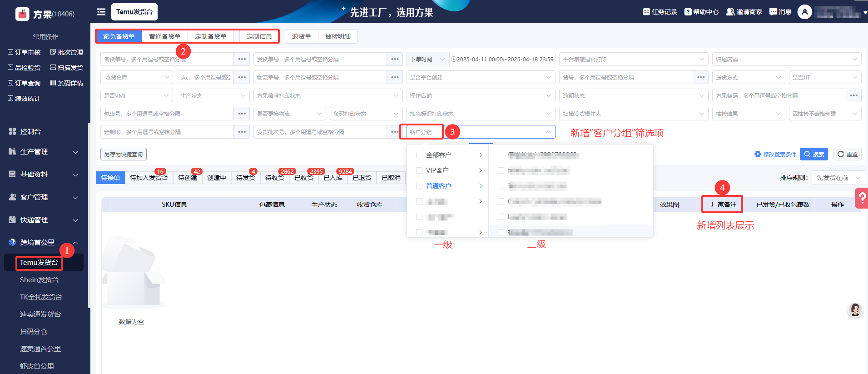The width and height of the screenshot is (868, 374).
Task: Open the 送货方式 dropdown
Action: pyautogui.click(x=749, y=77)
